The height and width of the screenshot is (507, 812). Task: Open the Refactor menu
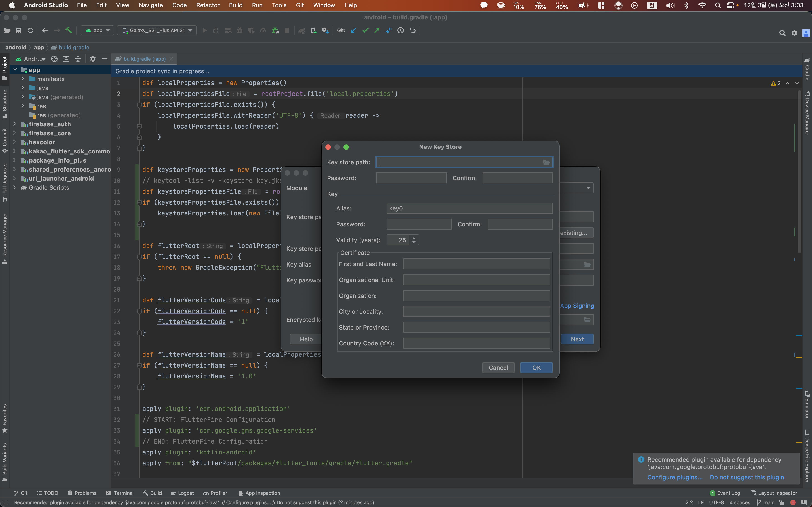pyautogui.click(x=207, y=5)
